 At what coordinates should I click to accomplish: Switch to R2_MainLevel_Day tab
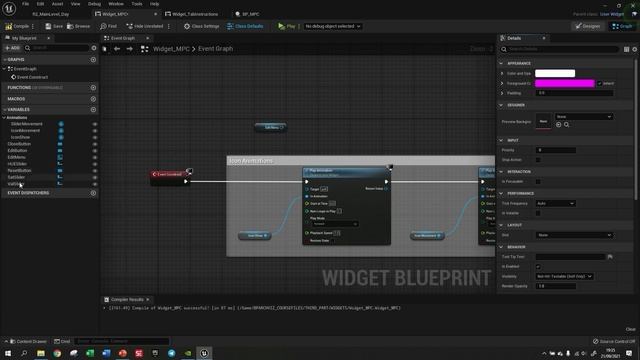[51, 14]
